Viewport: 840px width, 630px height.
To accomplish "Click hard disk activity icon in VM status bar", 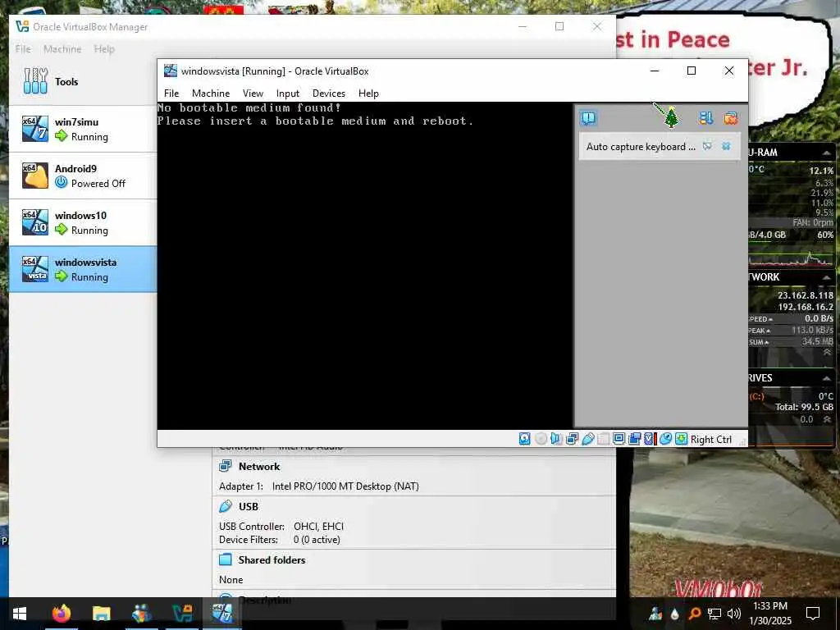I will coord(524,439).
